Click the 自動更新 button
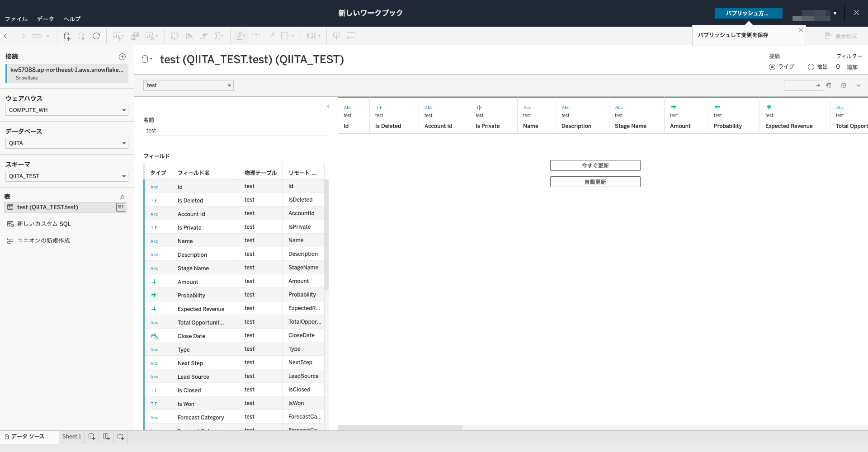 click(595, 182)
